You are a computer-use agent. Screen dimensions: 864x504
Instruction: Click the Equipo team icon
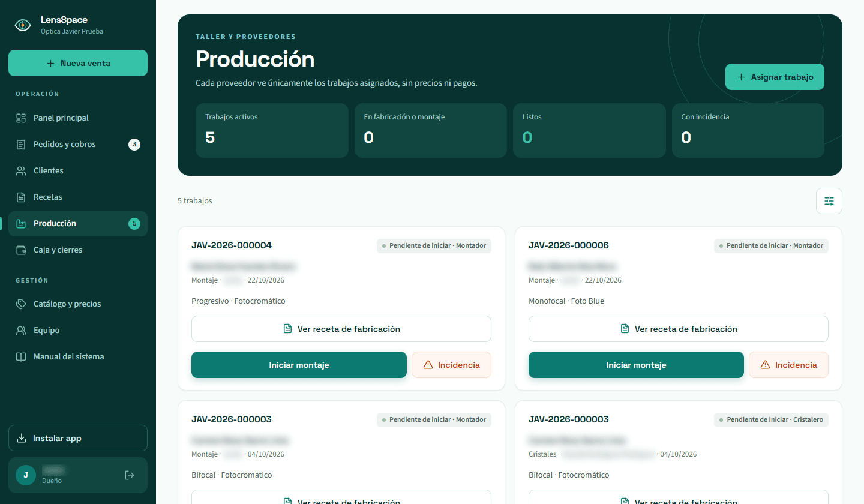tap(21, 331)
